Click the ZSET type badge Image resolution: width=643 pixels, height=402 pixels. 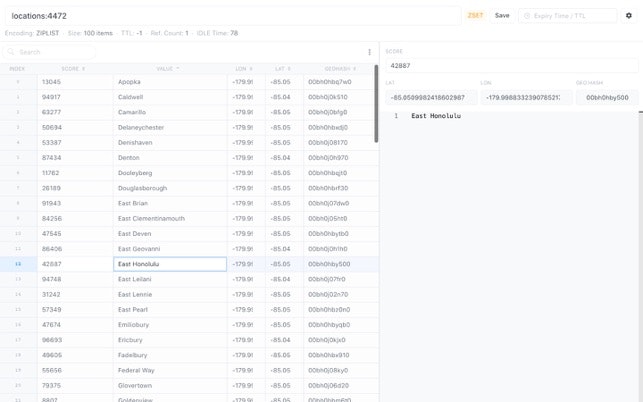click(475, 16)
